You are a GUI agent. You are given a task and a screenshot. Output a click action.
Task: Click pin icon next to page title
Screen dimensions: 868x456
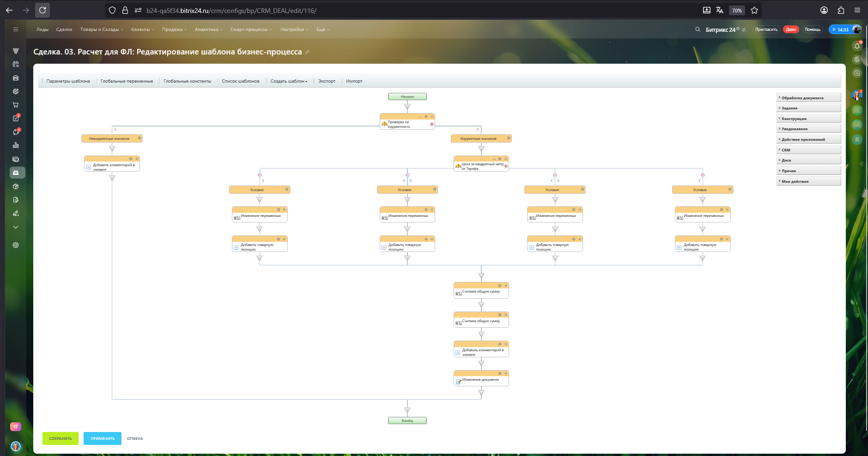coord(307,52)
